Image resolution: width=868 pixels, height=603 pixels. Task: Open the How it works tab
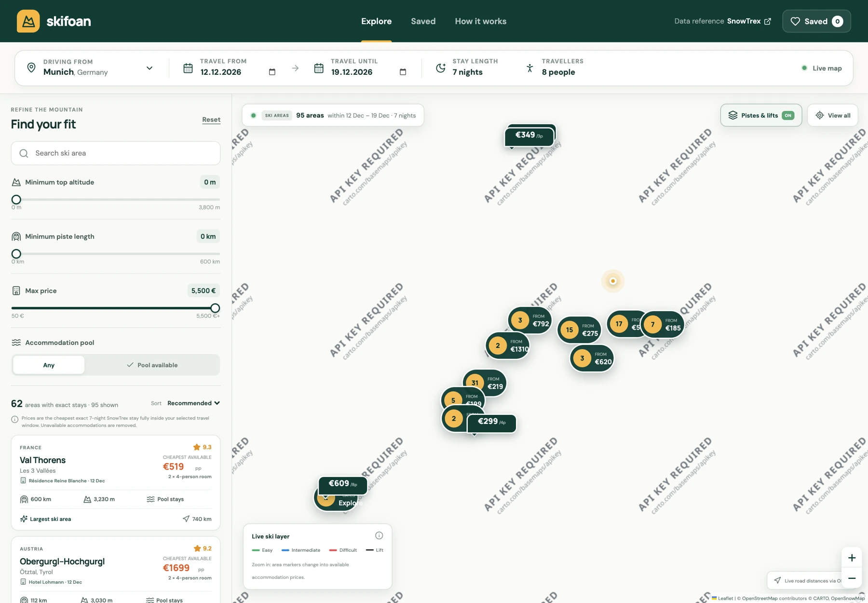tap(480, 21)
